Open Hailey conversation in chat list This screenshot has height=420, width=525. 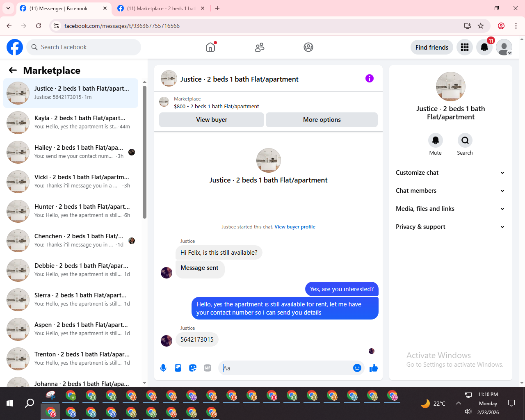[x=71, y=152]
